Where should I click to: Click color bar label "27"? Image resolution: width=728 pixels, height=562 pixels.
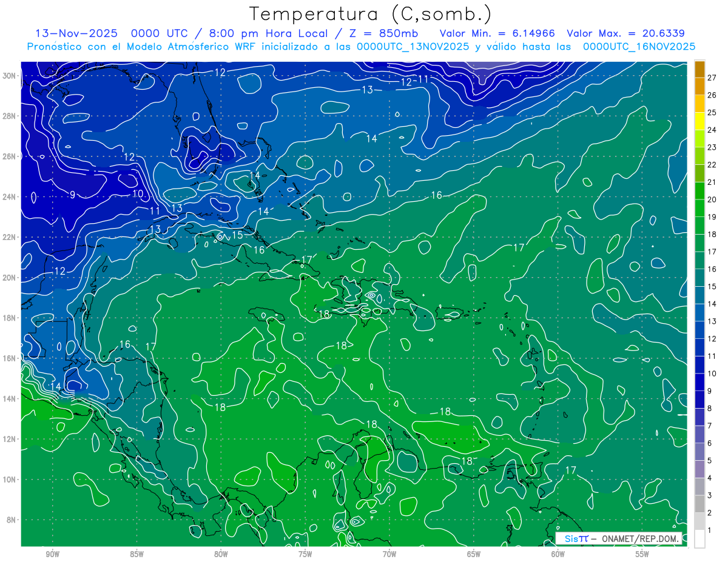point(712,78)
